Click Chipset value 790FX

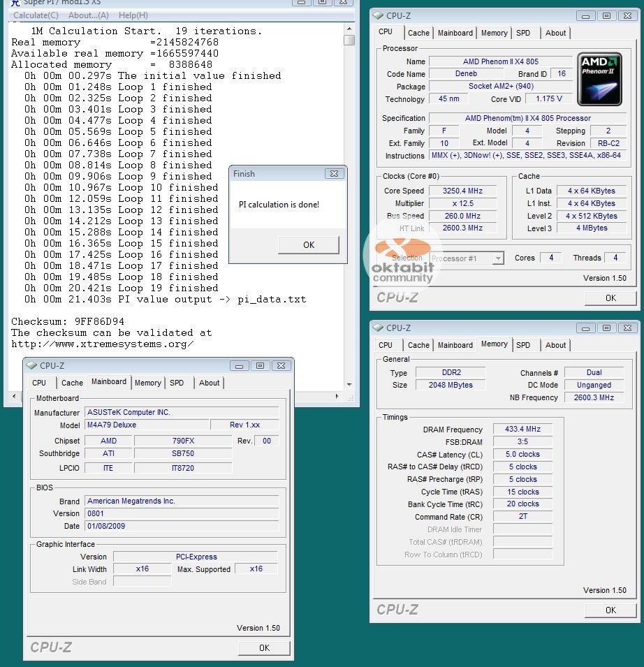[183, 441]
